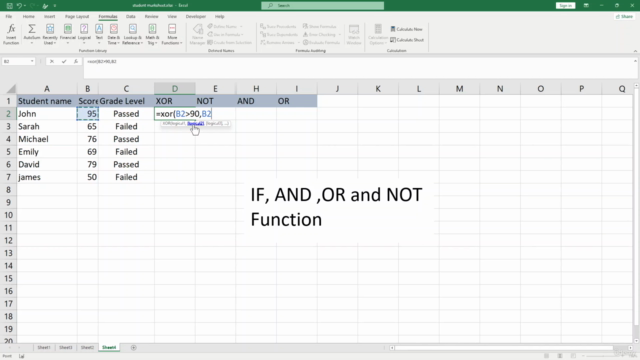Click cell containing Michael
Screen dimensions: 640x360
point(47,139)
